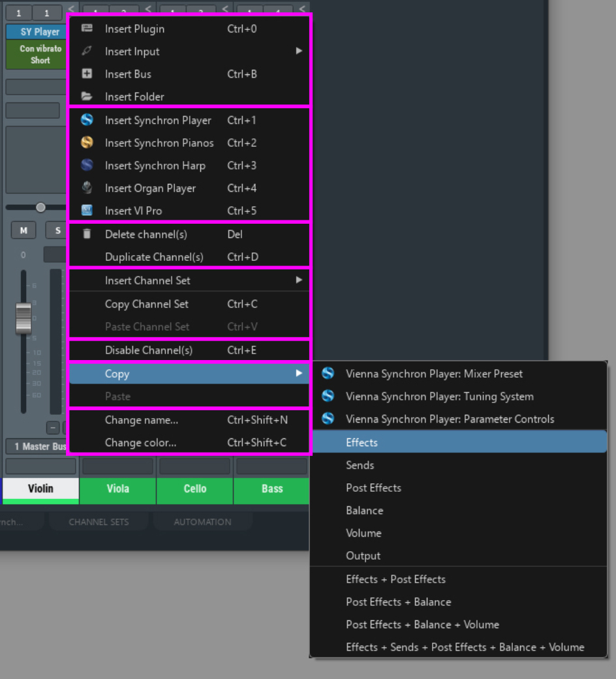Click the Insert Bus plus icon
This screenshot has width=616, height=679.
[87, 74]
